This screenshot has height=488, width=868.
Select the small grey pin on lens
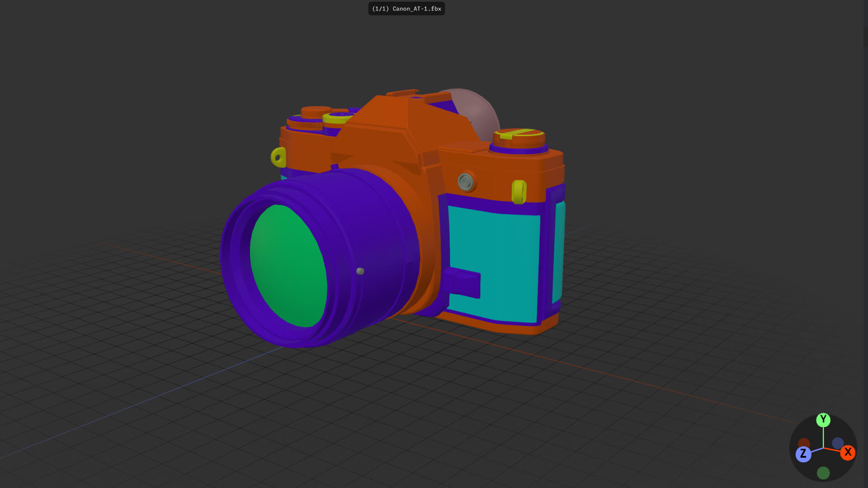pos(360,271)
